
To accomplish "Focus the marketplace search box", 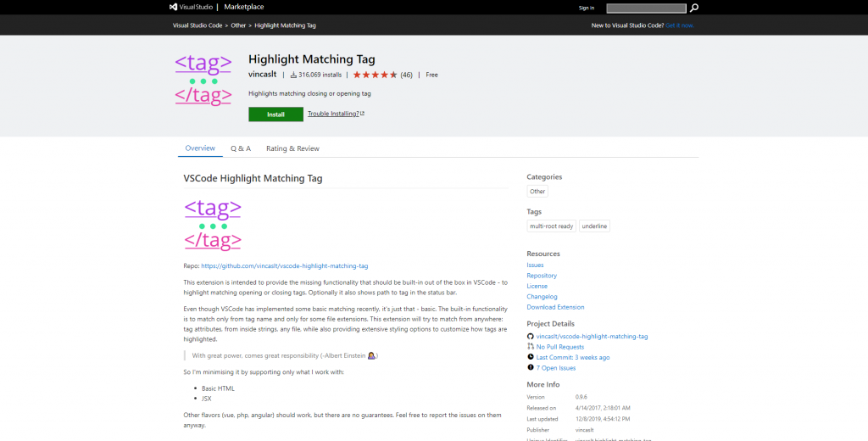I will click(646, 8).
